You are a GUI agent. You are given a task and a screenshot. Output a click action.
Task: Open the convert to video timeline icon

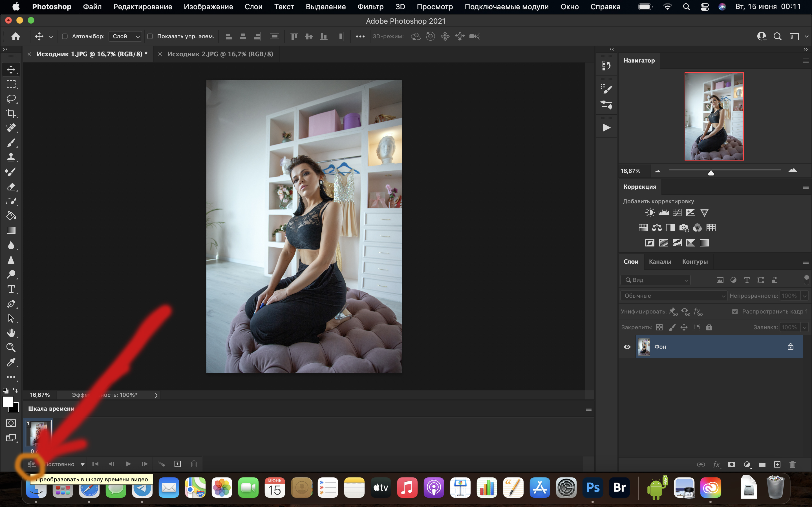point(32,464)
